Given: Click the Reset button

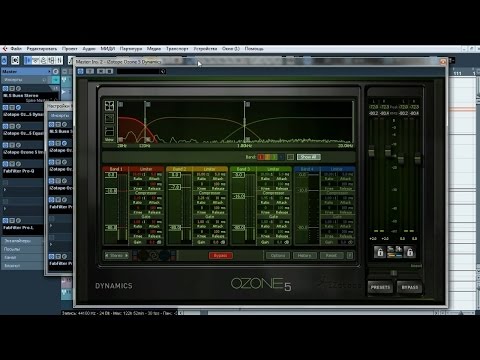Looking at the screenshot, I should pyautogui.click(x=332, y=256).
